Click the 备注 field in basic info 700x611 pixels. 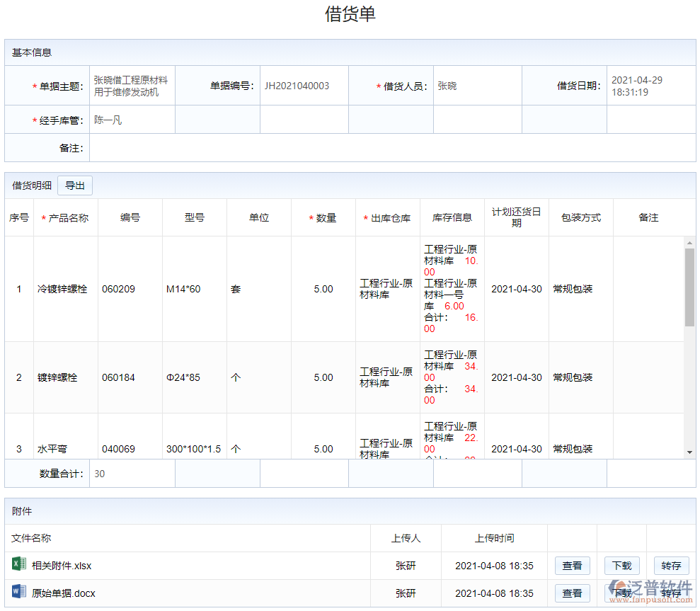coord(392,148)
